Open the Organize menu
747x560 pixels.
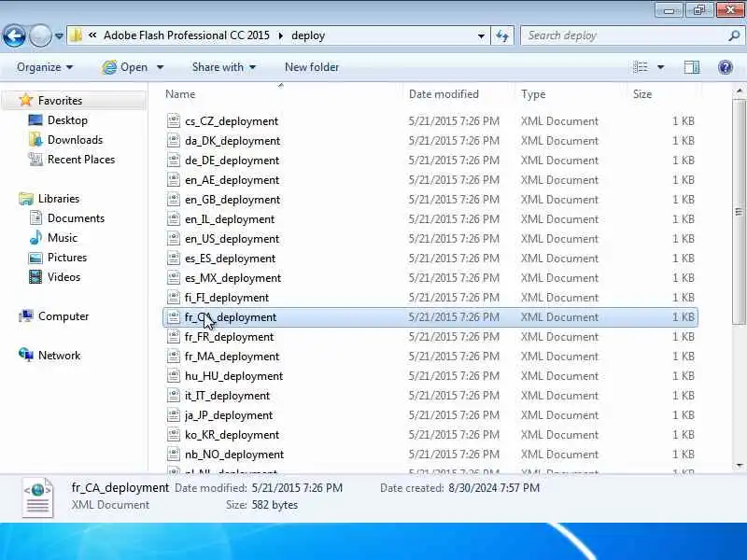45,67
